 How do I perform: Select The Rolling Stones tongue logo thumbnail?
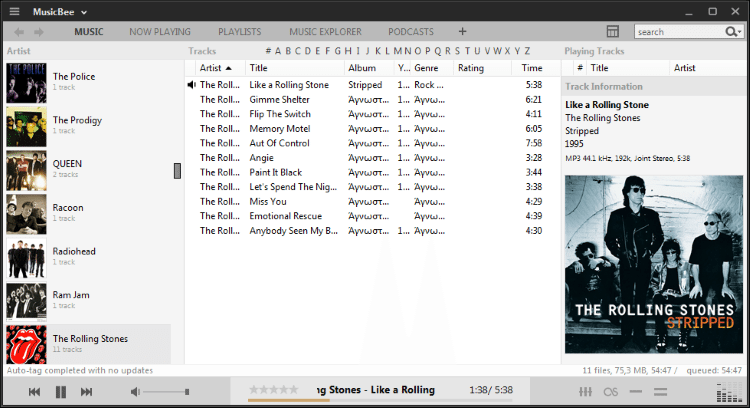pos(26,345)
